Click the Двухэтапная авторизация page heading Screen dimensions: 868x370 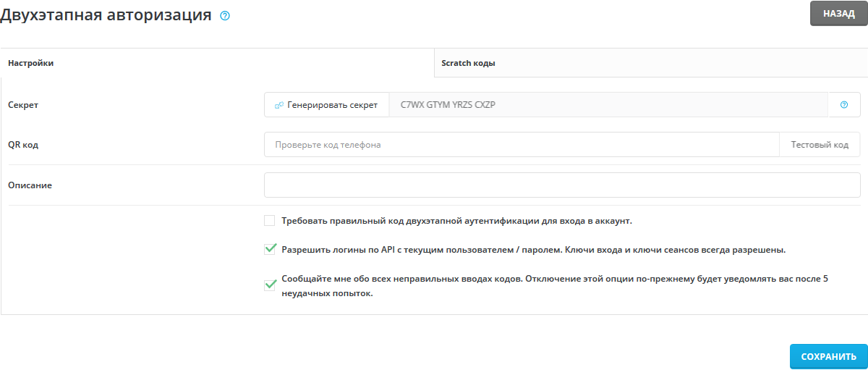pyautogui.click(x=106, y=15)
